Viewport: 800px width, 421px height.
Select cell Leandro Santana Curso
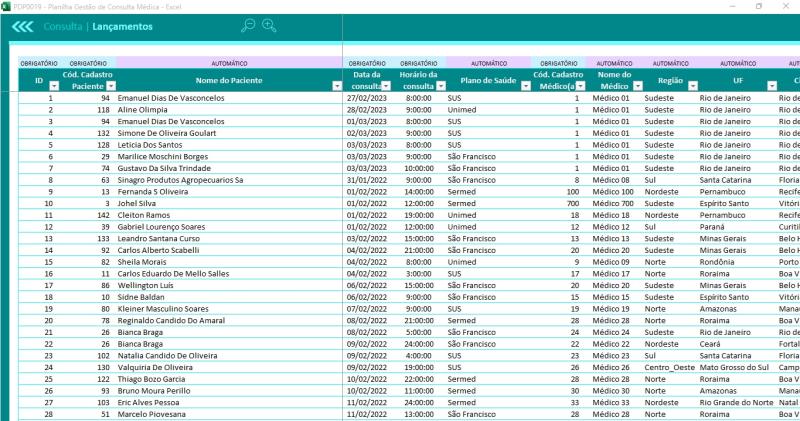229,239
